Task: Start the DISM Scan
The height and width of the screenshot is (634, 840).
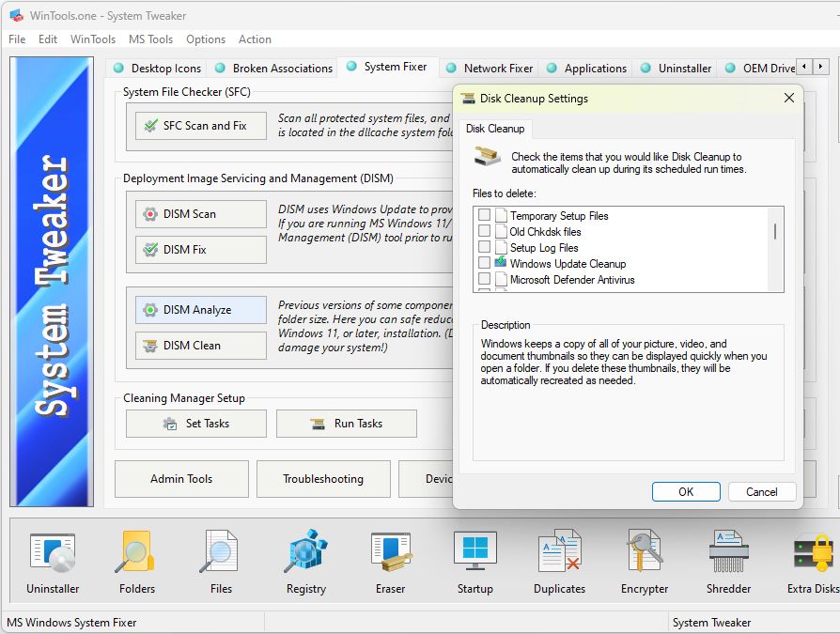Action: tap(201, 214)
